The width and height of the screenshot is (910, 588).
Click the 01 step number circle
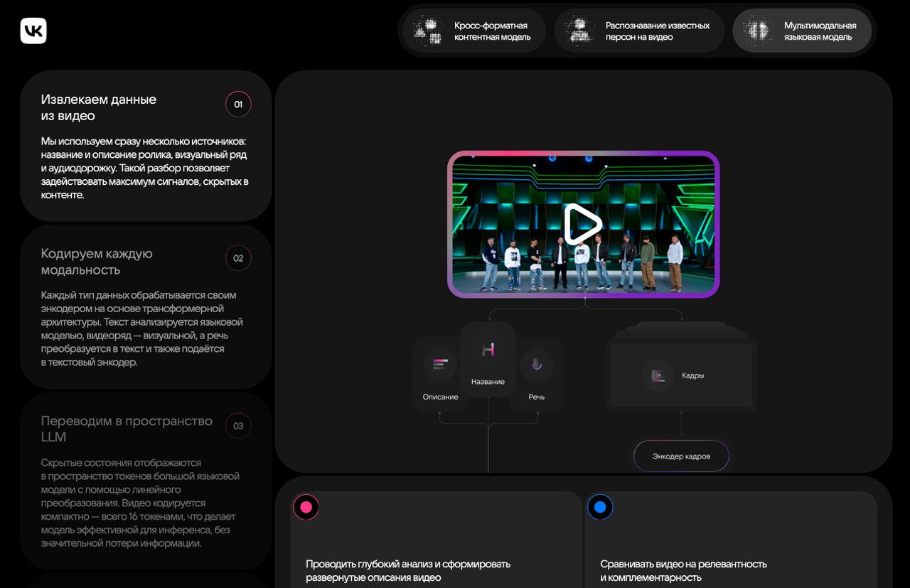point(238,105)
